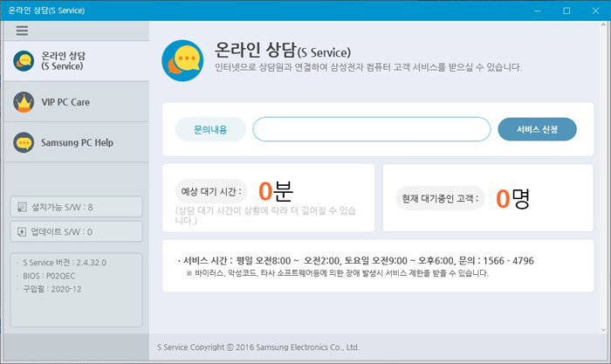Open the hamburger menu icon
This screenshot has width=611, height=364.
pos(22,31)
